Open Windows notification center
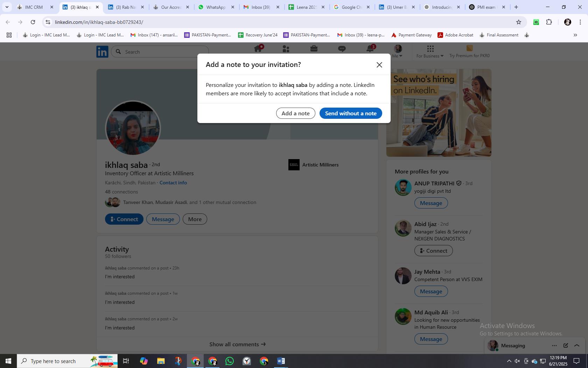This screenshot has width=588, height=368. click(x=576, y=361)
